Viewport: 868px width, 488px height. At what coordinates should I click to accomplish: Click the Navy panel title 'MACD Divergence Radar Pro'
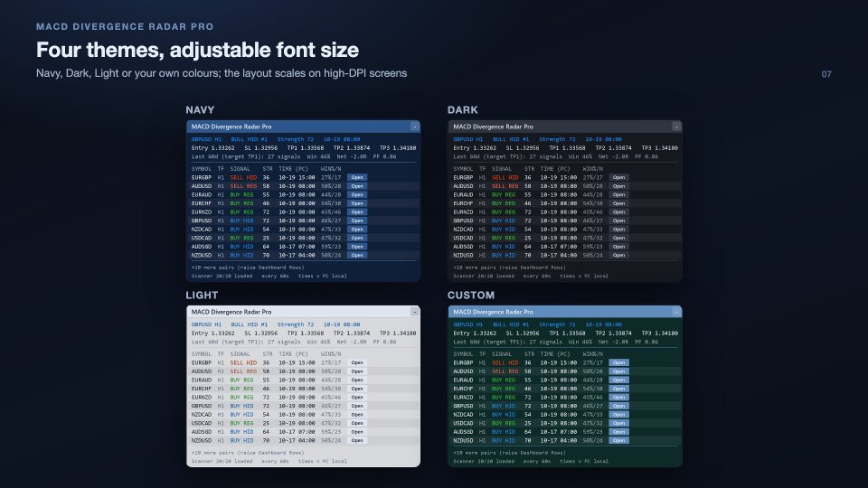pos(231,127)
